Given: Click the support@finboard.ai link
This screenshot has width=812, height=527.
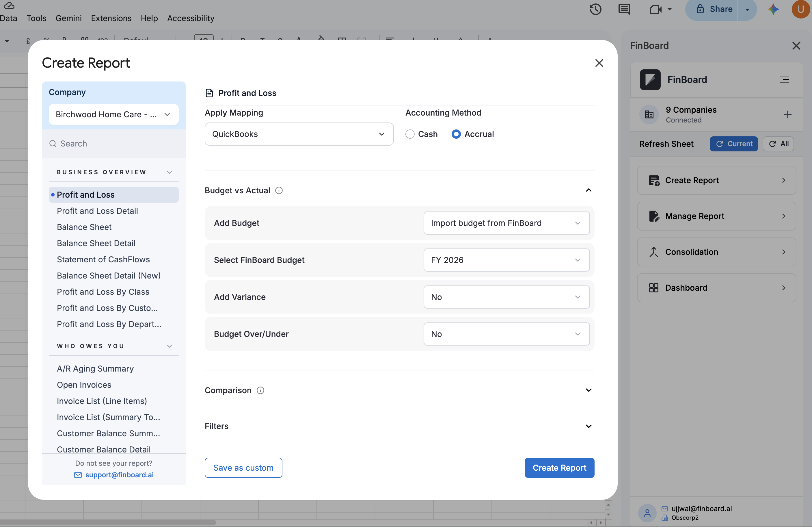Looking at the screenshot, I should coord(119,475).
